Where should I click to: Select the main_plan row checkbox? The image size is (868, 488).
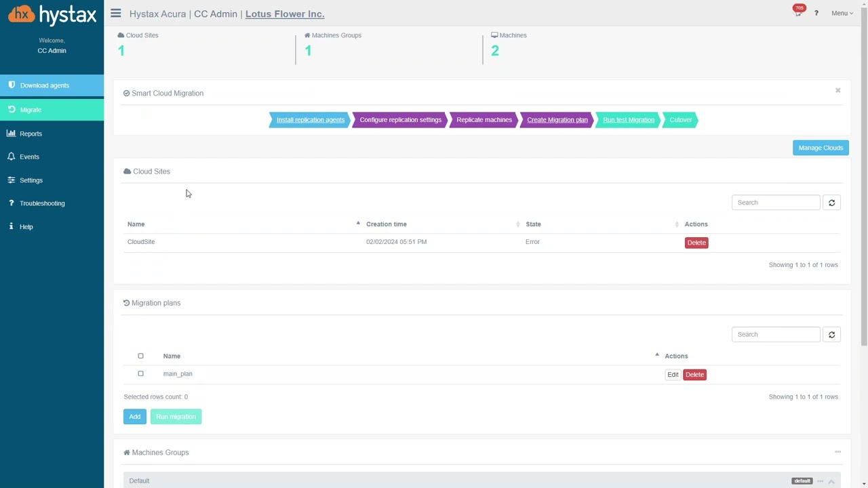[x=140, y=373]
